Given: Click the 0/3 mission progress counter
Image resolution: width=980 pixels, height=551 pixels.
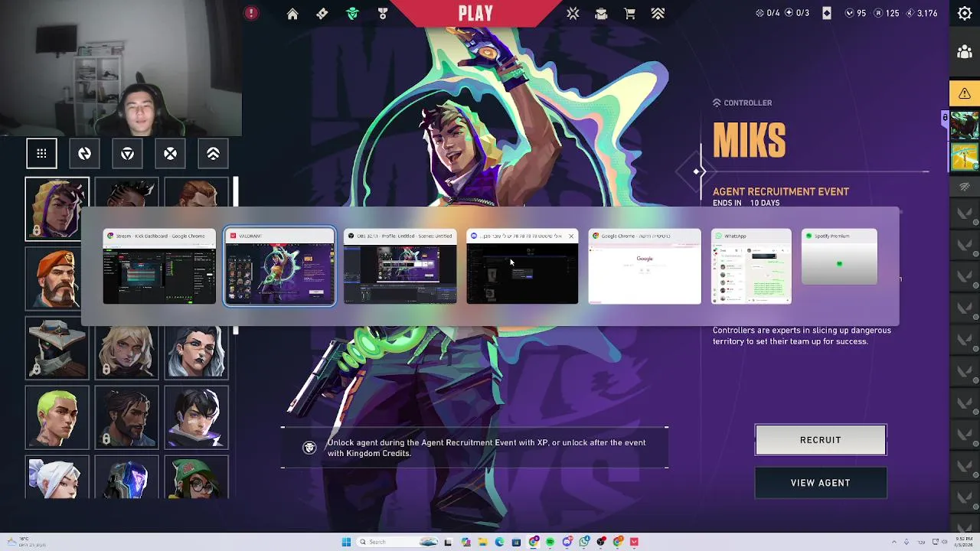Looking at the screenshot, I should click(796, 13).
